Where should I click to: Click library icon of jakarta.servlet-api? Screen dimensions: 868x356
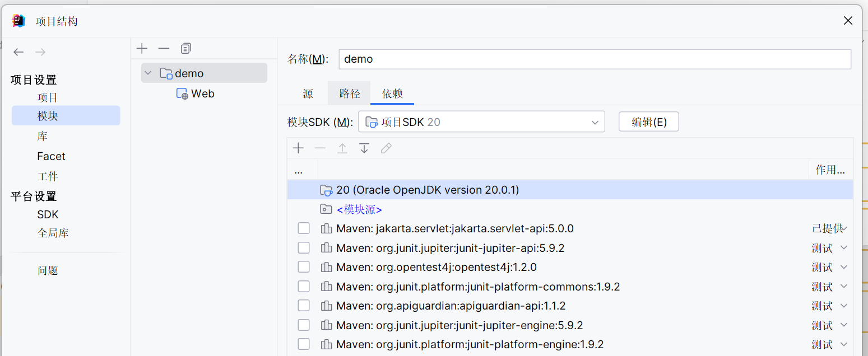click(326, 229)
